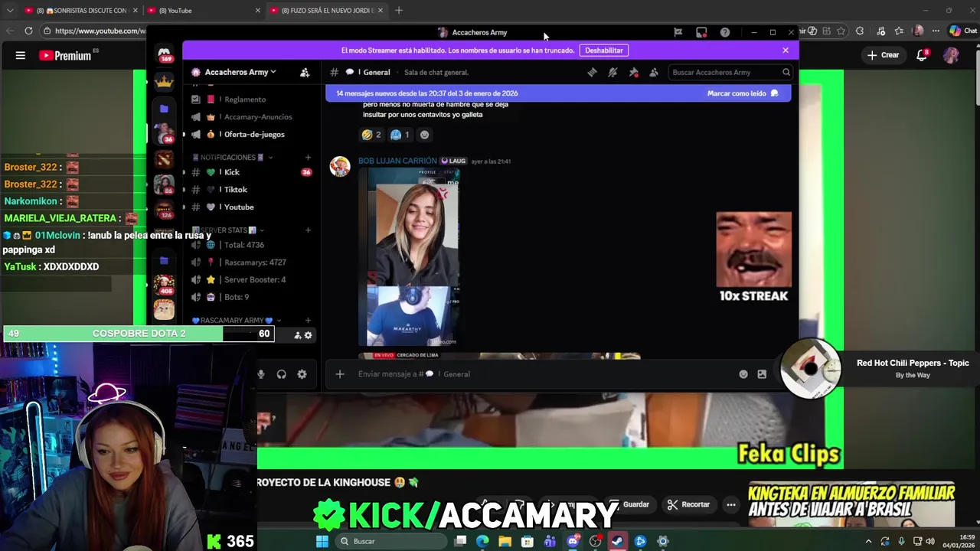
Task: Add channel to NOTIFICACIONES with plus
Action: point(308,158)
